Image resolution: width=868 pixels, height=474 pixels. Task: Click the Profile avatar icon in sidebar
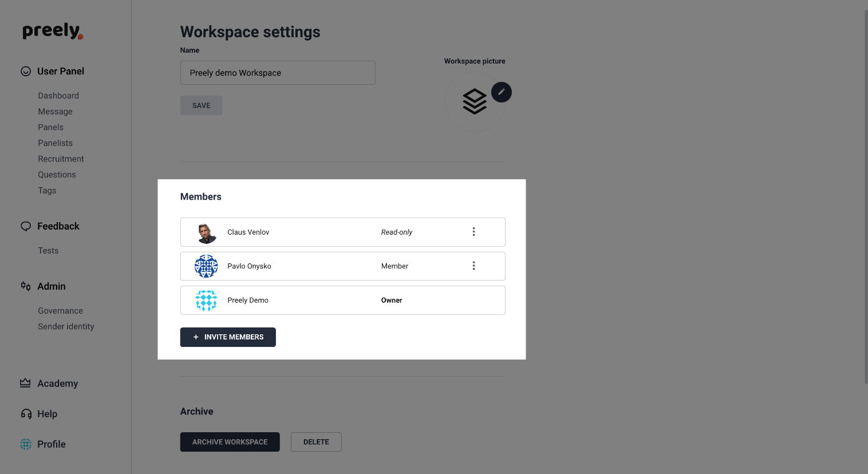click(x=26, y=444)
